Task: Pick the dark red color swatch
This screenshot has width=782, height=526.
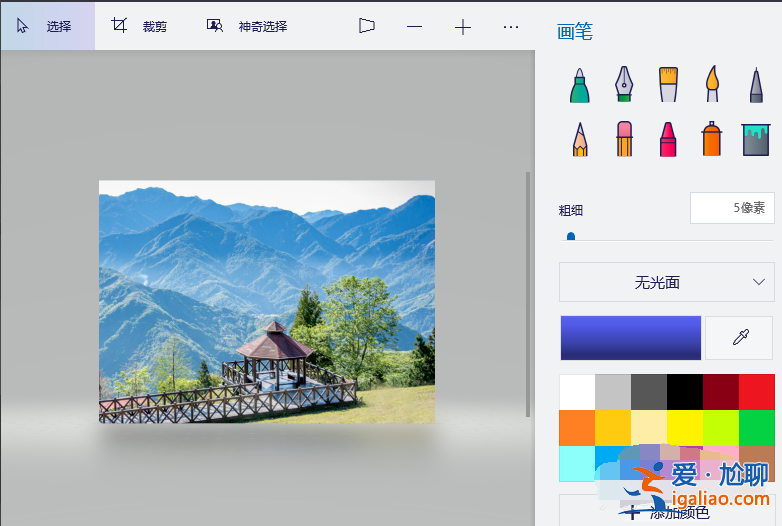Action: point(721,392)
